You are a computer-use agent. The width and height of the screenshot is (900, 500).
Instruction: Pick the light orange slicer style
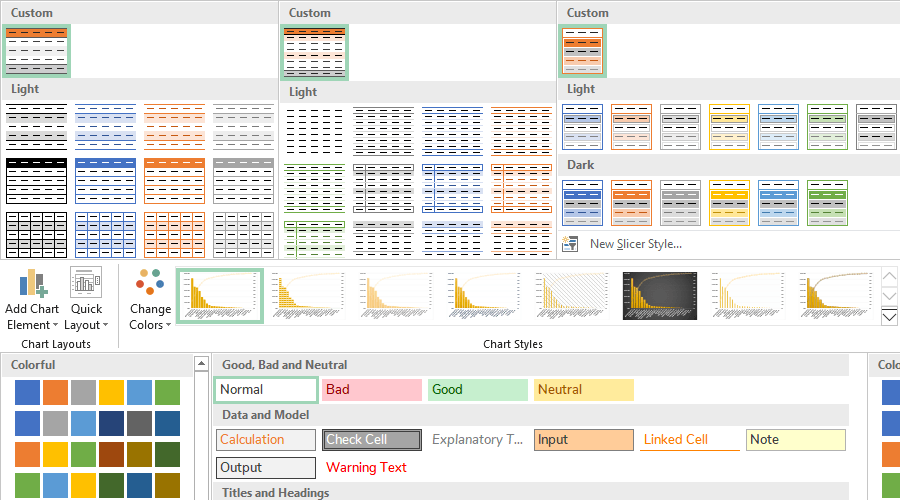[631, 127]
